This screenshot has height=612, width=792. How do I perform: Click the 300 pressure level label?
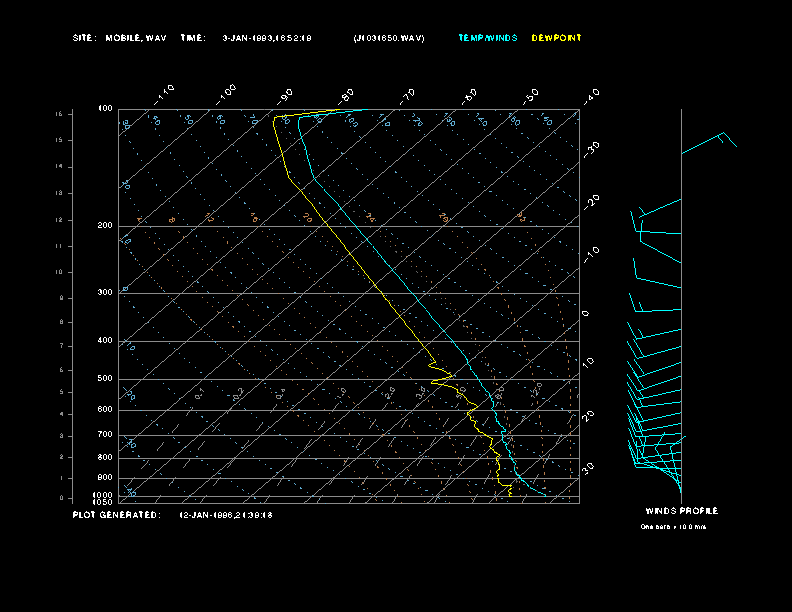[105, 293]
